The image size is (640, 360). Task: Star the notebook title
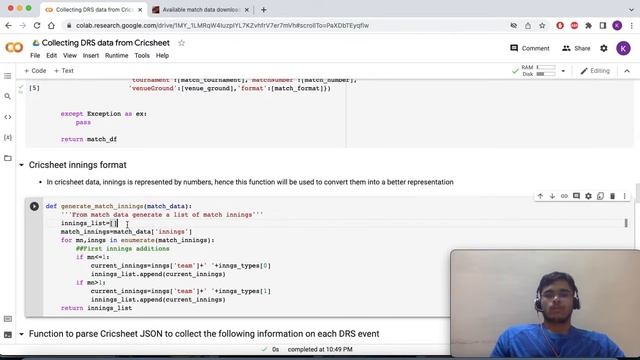(182, 43)
